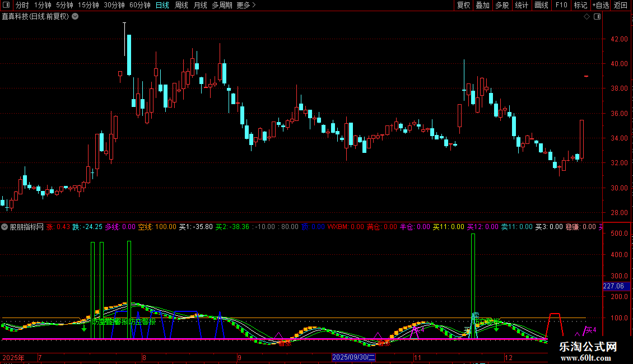This screenshot has width=633, height=364.
Task: Switch to the 周线 weekly tab
Action: coord(181,5)
